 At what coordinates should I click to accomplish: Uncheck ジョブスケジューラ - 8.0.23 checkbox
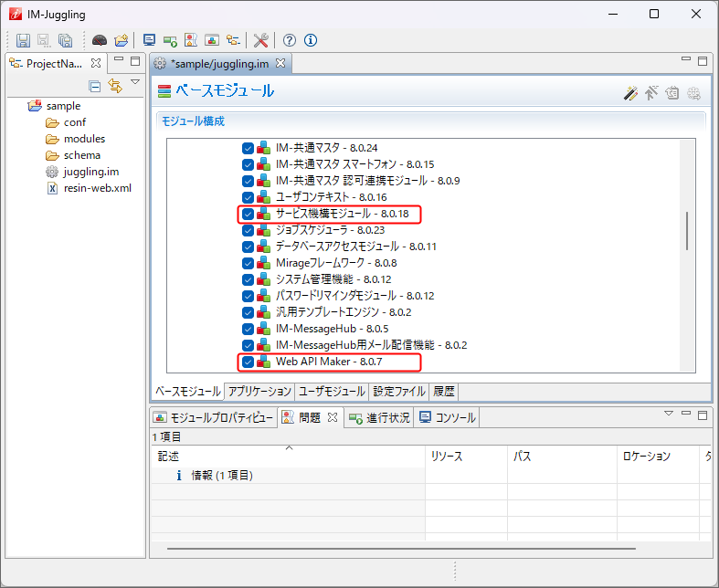(248, 230)
